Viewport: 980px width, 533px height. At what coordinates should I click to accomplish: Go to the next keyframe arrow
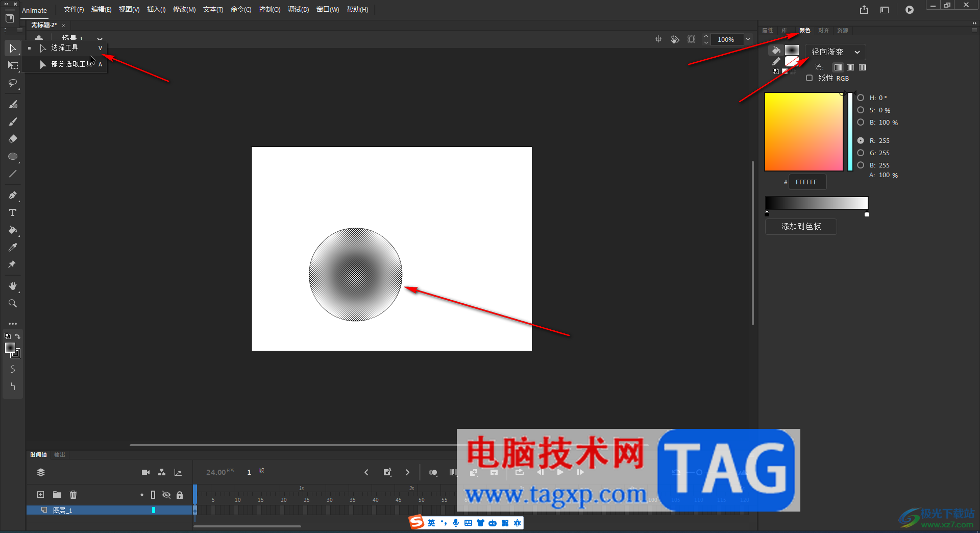[407, 472]
